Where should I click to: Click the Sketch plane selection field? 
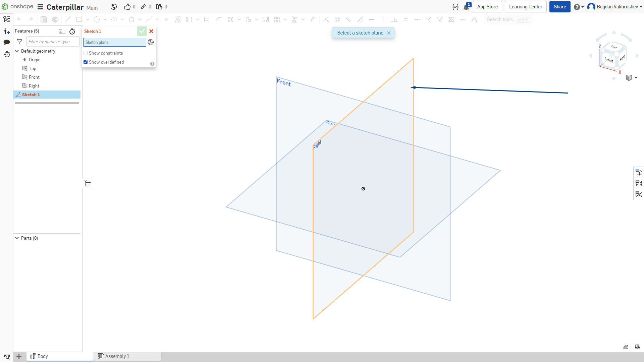pos(115,42)
